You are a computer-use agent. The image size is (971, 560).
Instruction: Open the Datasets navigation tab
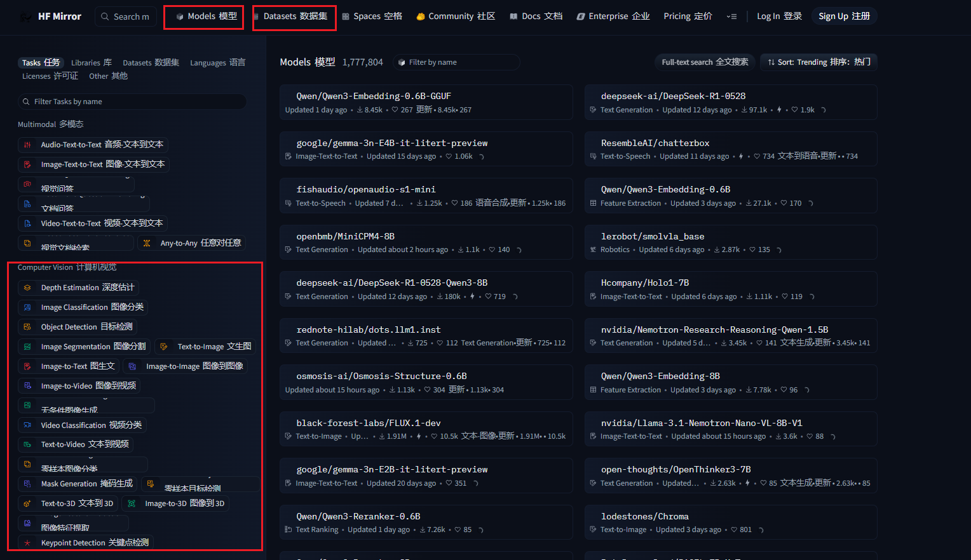(x=290, y=17)
